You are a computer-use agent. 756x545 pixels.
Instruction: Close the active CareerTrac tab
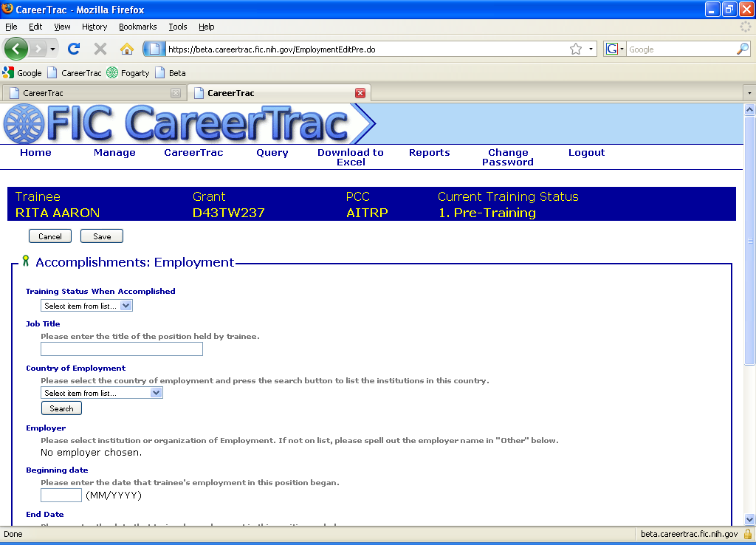360,93
